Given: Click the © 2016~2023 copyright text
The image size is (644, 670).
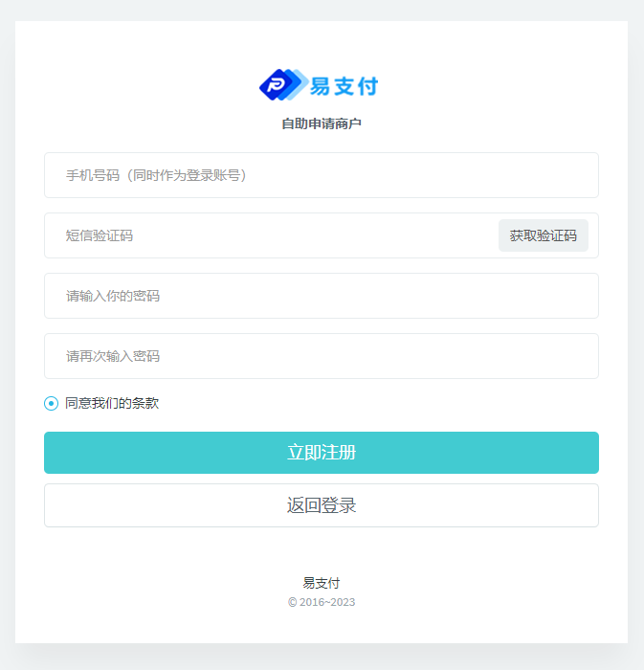Looking at the screenshot, I should coord(322,603).
